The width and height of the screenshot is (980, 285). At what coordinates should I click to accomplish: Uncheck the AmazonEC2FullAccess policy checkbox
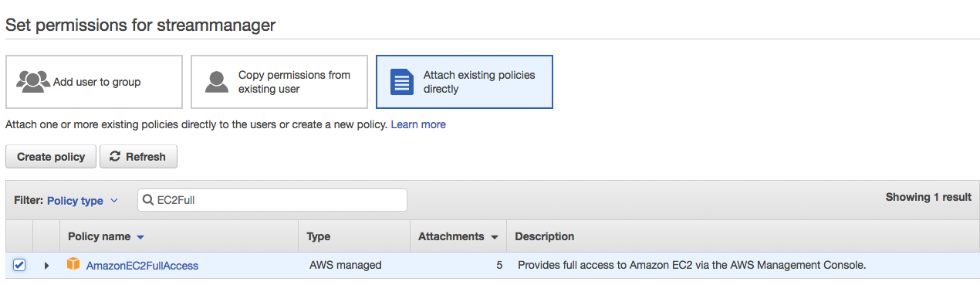20,265
